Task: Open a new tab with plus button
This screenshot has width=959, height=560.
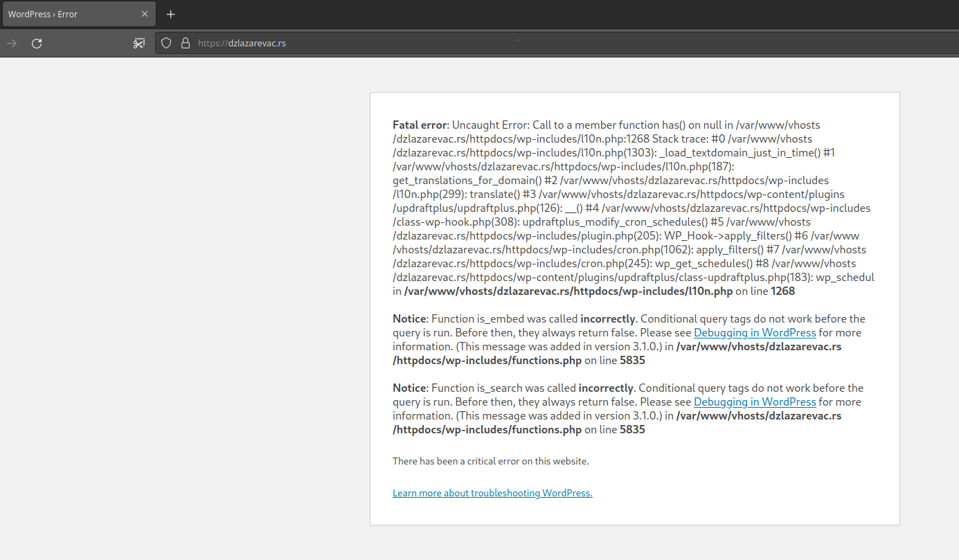Action: [x=171, y=14]
